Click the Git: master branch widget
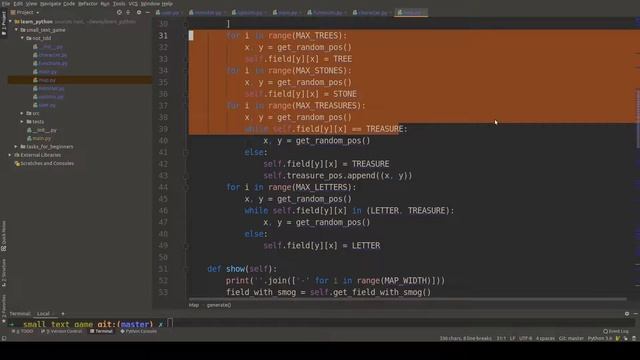Viewport: 640px width, 360px height. pyautogui.click(x=571, y=338)
